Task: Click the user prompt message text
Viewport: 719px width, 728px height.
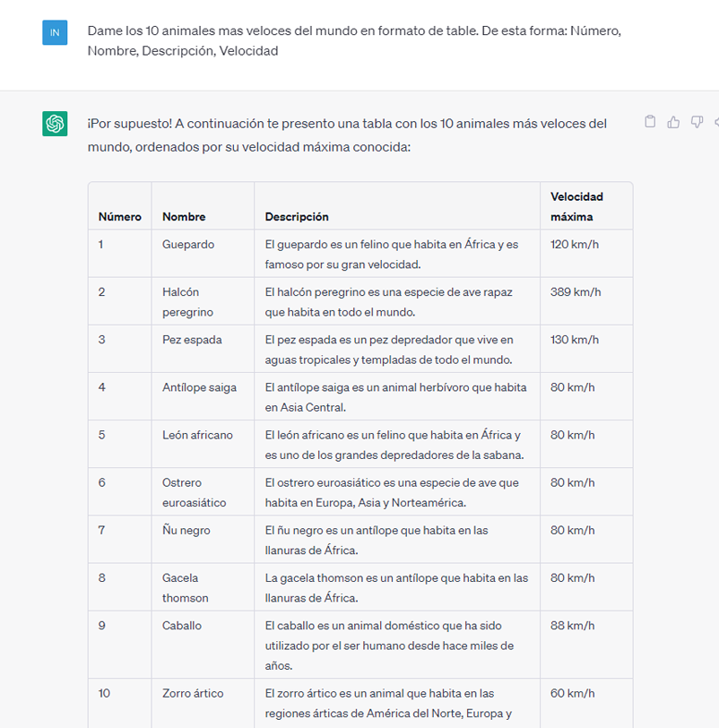Action: (354, 40)
